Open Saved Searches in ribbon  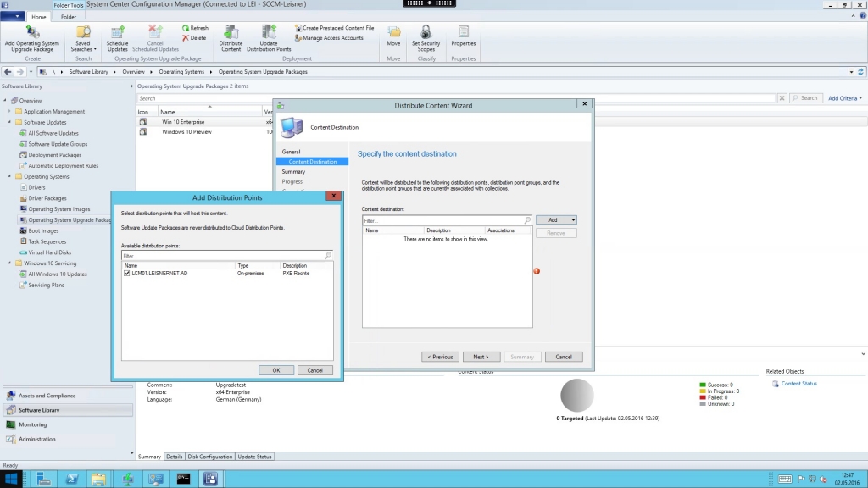click(83, 39)
